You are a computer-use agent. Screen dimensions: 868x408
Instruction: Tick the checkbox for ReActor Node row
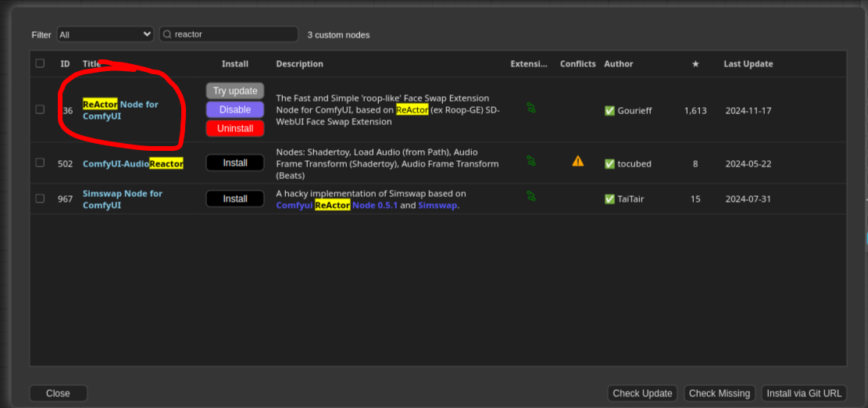point(40,110)
